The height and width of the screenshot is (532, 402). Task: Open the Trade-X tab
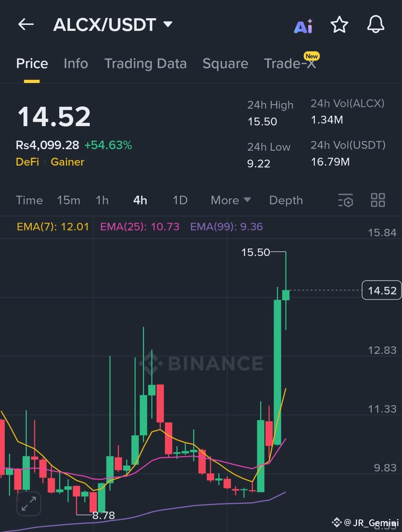(290, 64)
